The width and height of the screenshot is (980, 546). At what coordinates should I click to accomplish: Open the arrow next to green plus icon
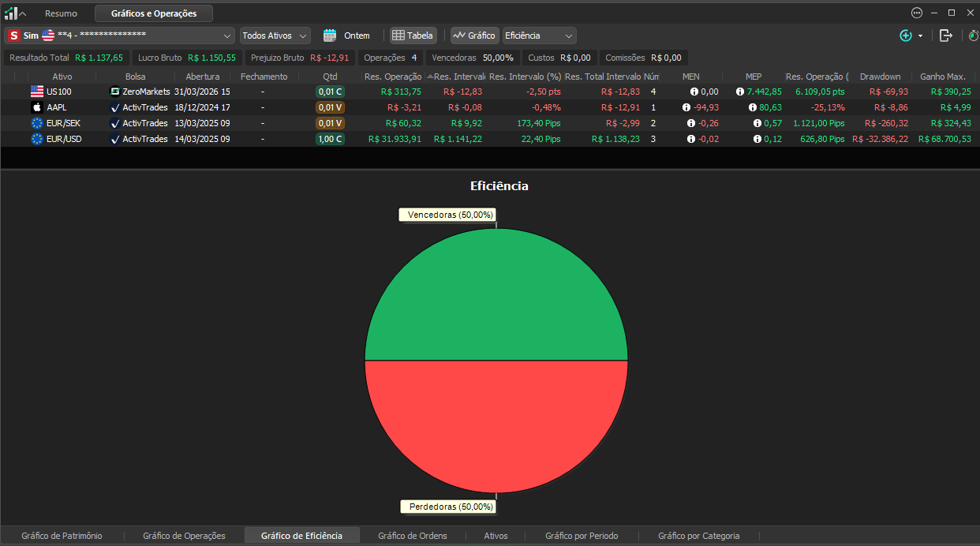pos(920,36)
